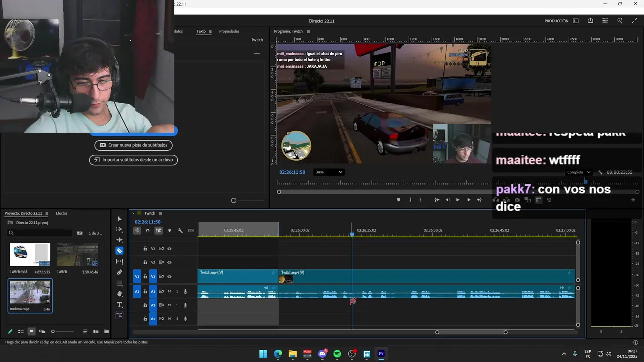Click Crear nueva pista de subtítulos
Screen dimensions: 644x362
(x=133, y=145)
